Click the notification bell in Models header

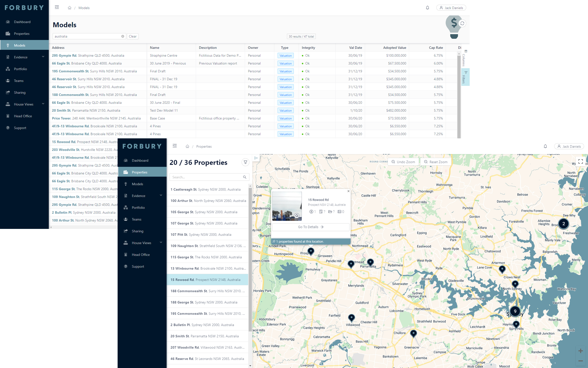coord(428,8)
